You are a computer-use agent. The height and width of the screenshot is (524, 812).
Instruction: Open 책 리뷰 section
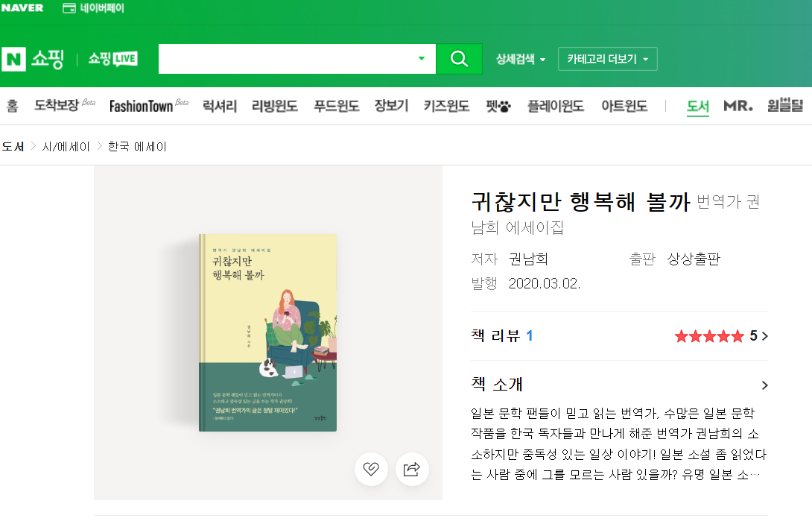point(502,336)
